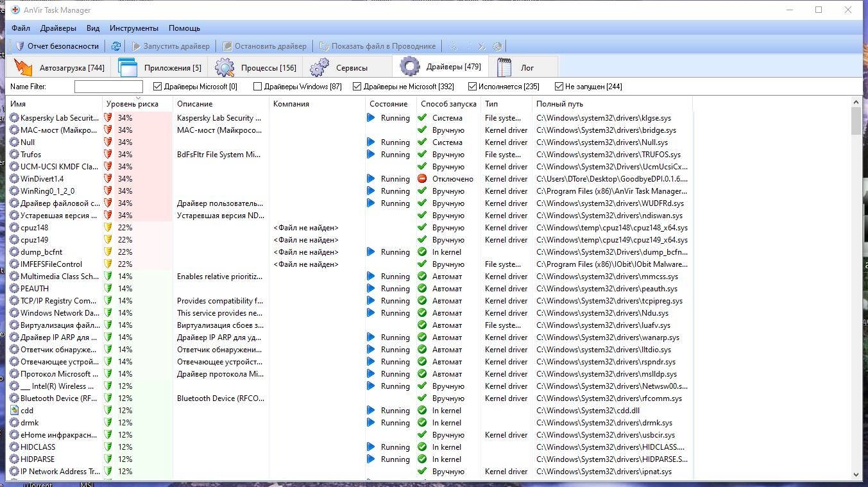The height and width of the screenshot is (487, 868).
Task: Click gear icon of WinRing0_1_2_0 driver
Action: pyautogui.click(x=14, y=191)
